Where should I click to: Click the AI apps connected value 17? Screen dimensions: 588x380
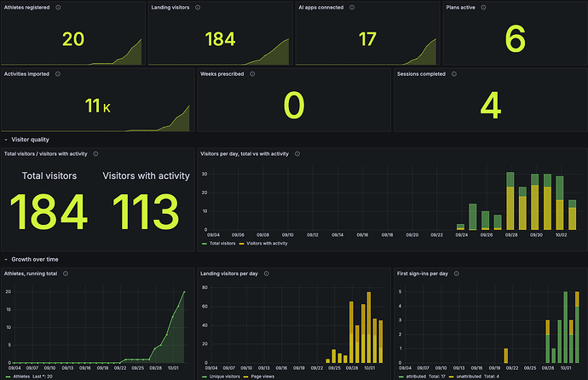(367, 39)
